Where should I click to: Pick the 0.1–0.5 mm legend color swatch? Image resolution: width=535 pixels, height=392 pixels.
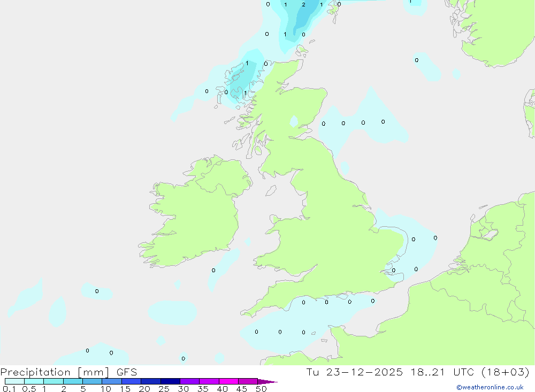point(14,381)
